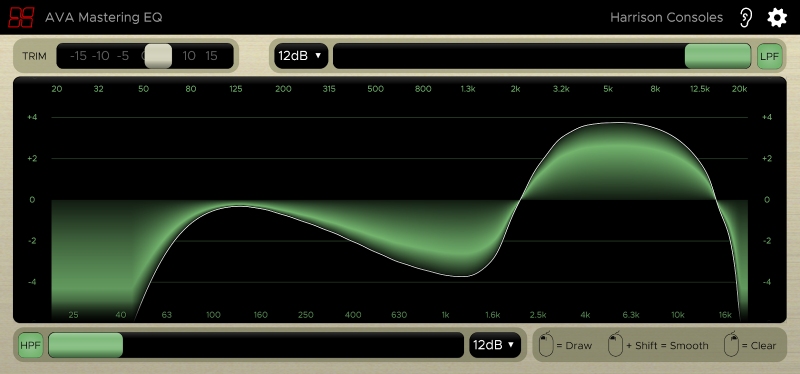
Task: Click the left +4 dB gain label
Action: [x=32, y=117]
